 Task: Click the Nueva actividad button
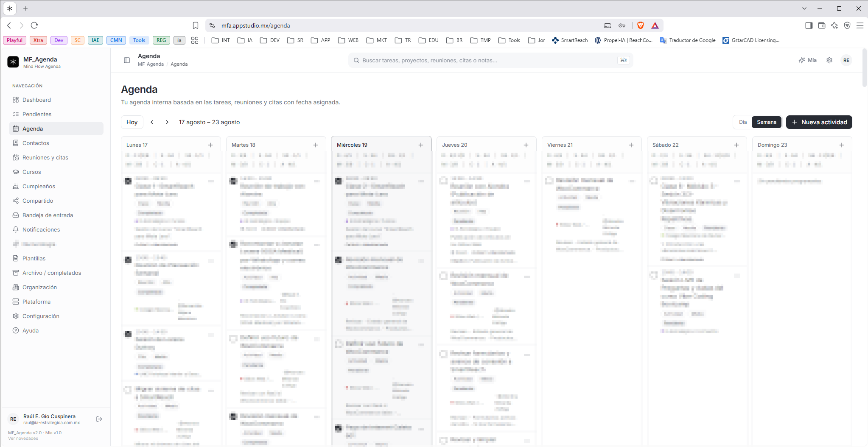819,122
